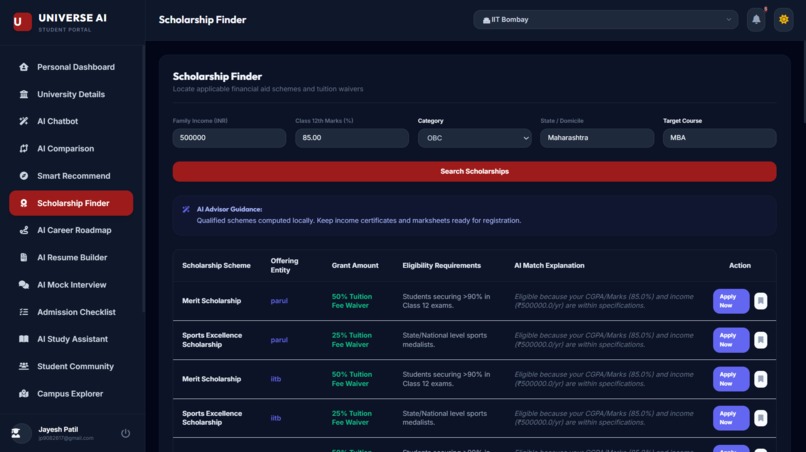Click Target Course field with MBA
Image resolution: width=806 pixels, height=452 pixels.
[720, 138]
